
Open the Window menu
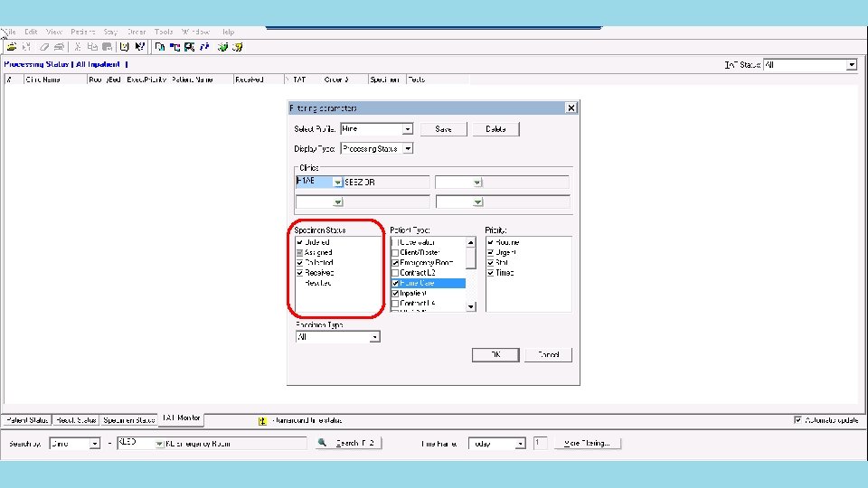[196, 32]
